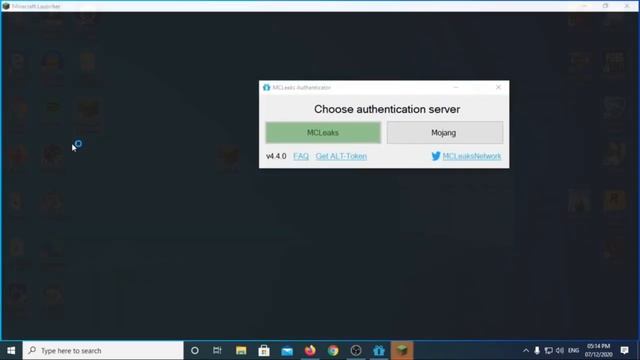Open the volume control in the tray
This screenshot has height=360, width=640.
[x=560, y=350]
